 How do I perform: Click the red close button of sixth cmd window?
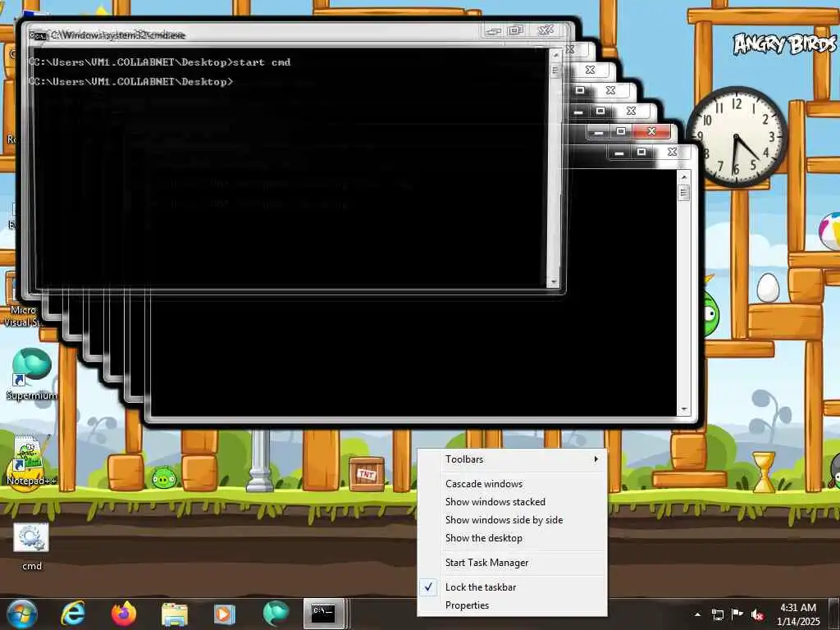coord(651,131)
